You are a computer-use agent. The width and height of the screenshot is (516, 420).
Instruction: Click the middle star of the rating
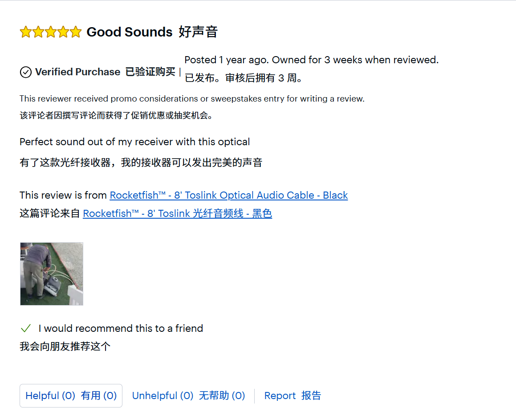51,32
